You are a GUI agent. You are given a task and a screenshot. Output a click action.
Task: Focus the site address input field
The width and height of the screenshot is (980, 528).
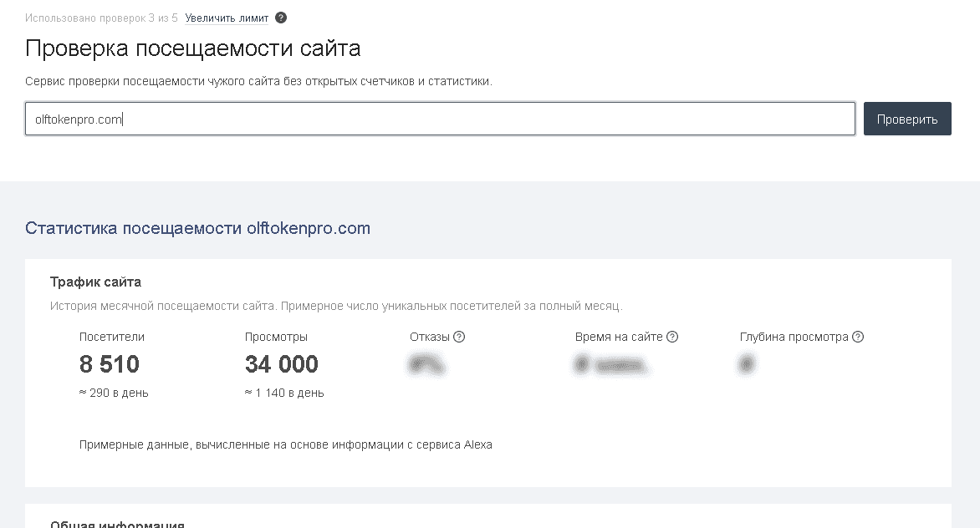pyautogui.click(x=440, y=119)
